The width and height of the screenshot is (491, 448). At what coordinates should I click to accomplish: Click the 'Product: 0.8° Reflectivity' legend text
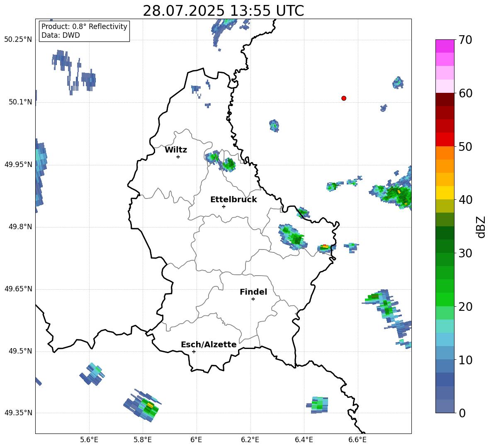coord(84,27)
